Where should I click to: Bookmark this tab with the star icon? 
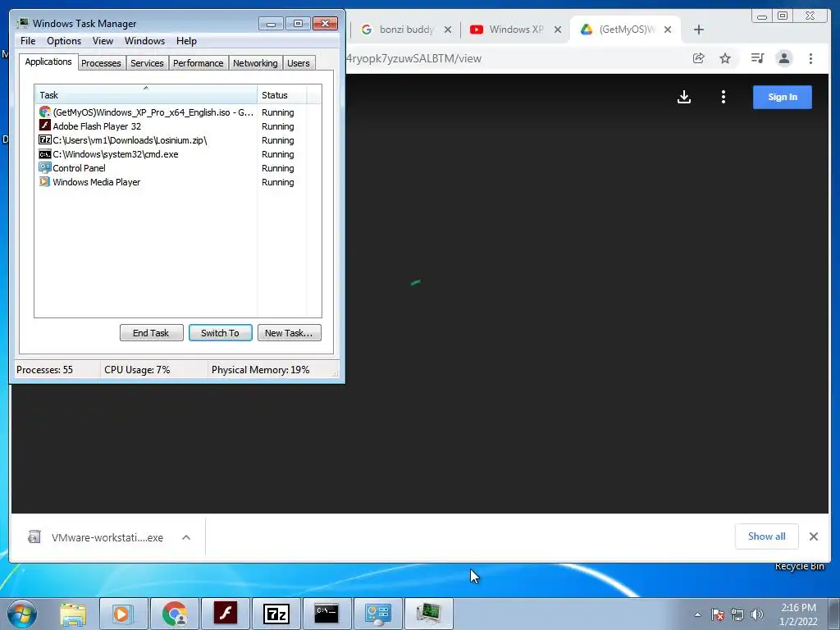pyautogui.click(x=725, y=58)
